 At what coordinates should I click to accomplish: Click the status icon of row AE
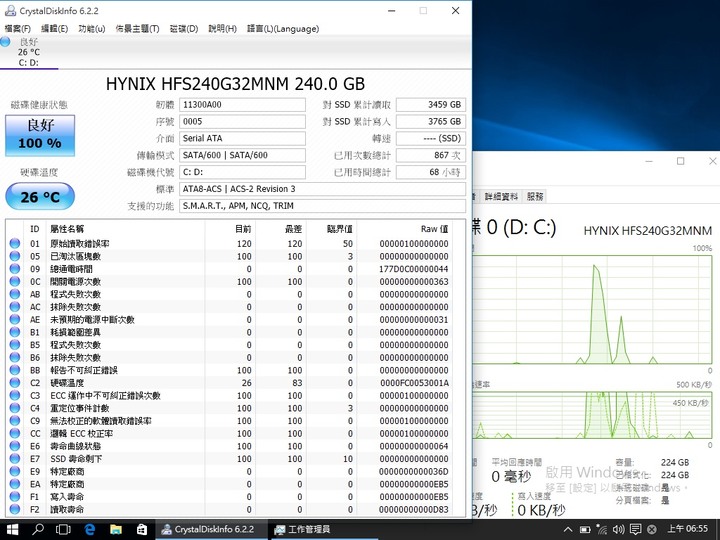pyautogui.click(x=15, y=319)
